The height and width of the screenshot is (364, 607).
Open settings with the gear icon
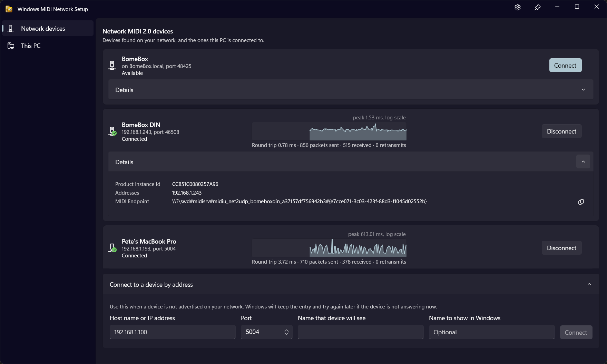(517, 7)
